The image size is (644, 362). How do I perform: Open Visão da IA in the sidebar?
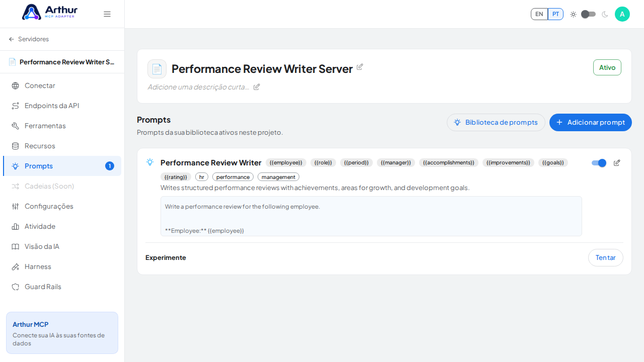pos(62,246)
